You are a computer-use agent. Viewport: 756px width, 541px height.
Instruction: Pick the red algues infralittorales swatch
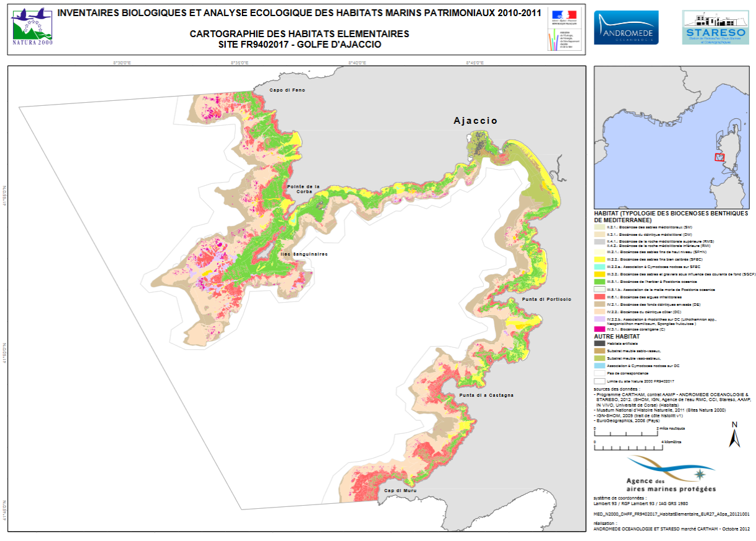pyautogui.click(x=598, y=297)
